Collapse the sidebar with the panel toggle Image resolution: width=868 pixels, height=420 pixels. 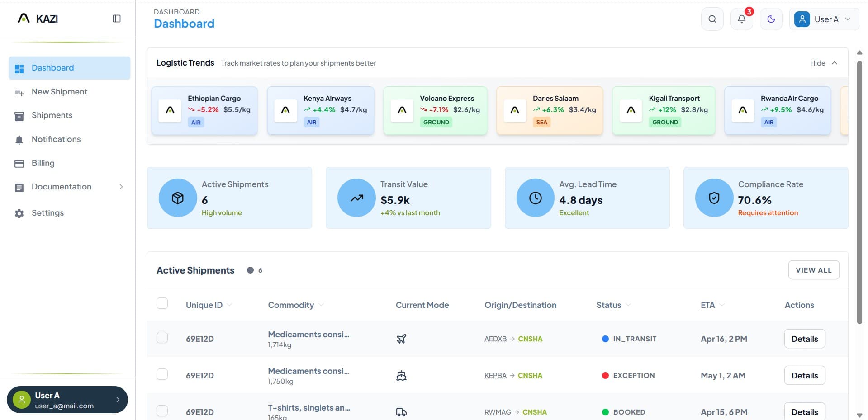tap(117, 18)
